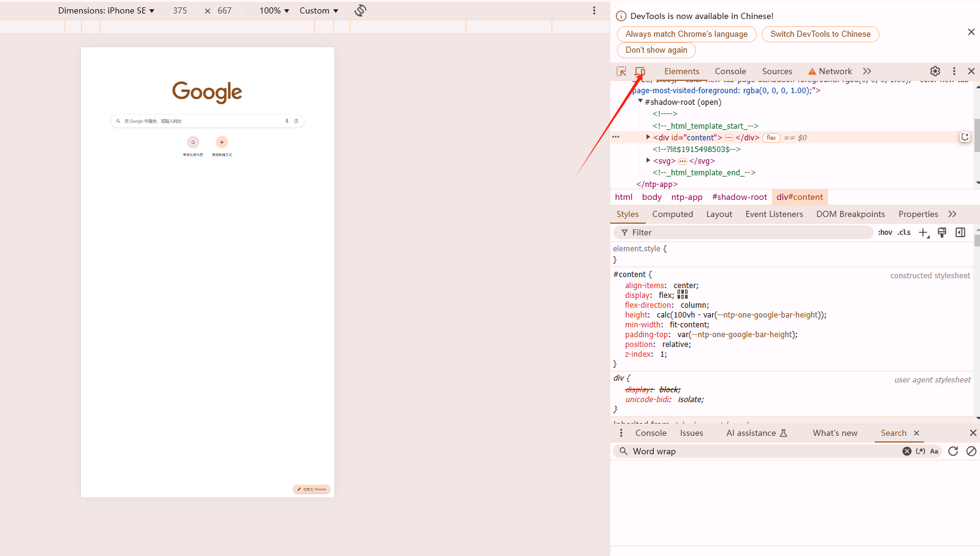Open the node action icon on selected row
Viewport: 980px width, 556px height.
click(965, 137)
